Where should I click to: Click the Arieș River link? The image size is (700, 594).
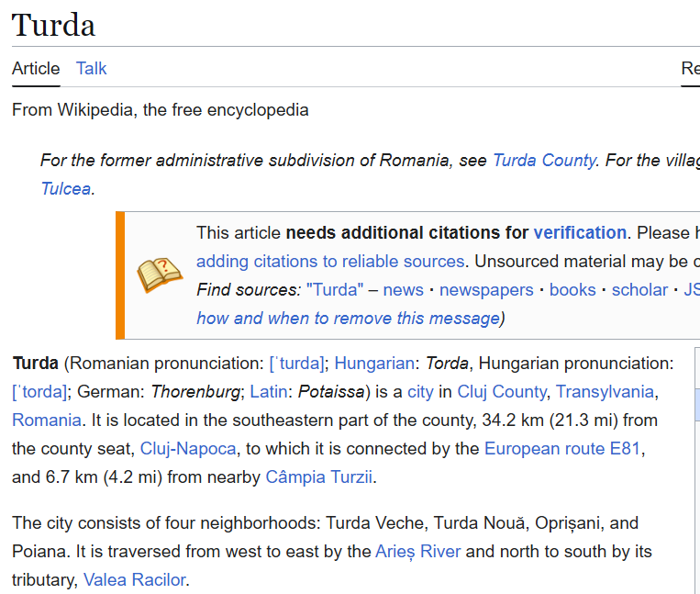417,552
